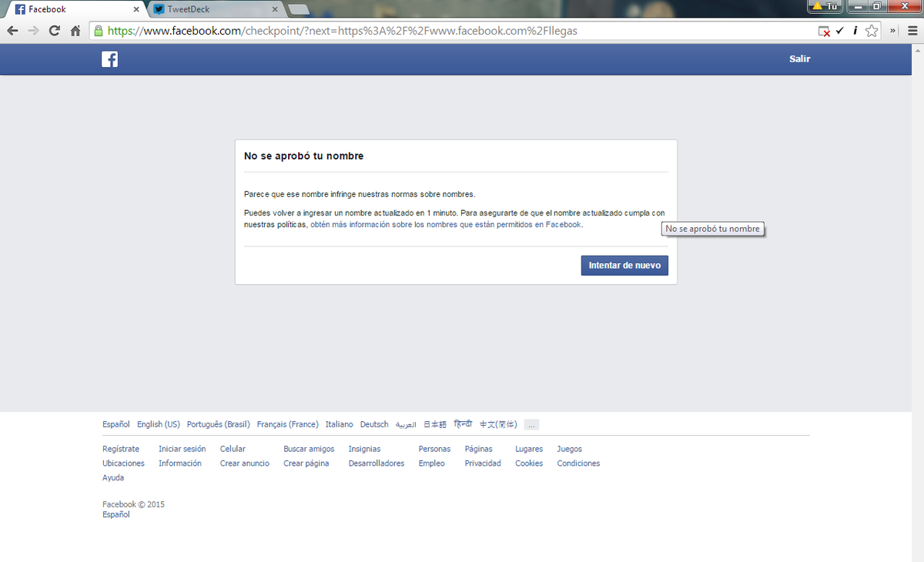Viewport: 924px width, 562px height.
Task: Switch language to Arabic
Action: pyautogui.click(x=406, y=424)
